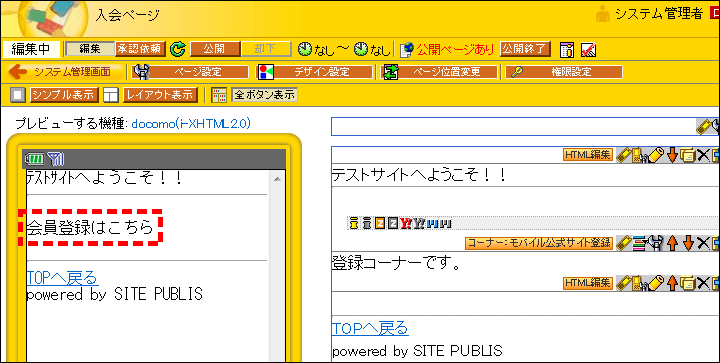Go back to システム管理画面

point(66,72)
